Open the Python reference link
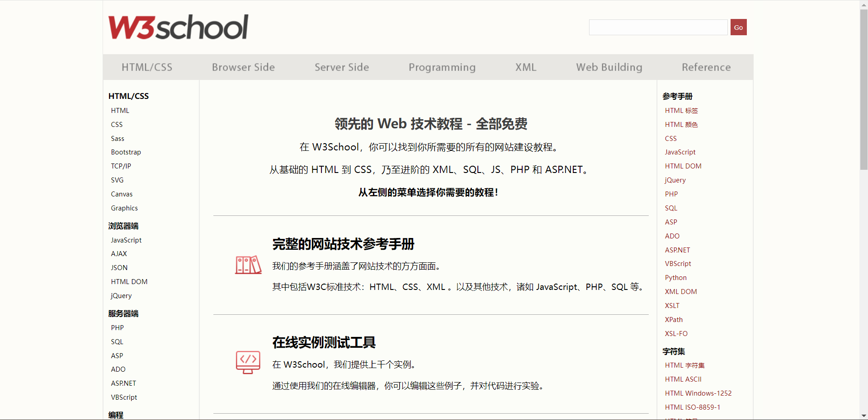The image size is (868, 420). [x=675, y=278]
